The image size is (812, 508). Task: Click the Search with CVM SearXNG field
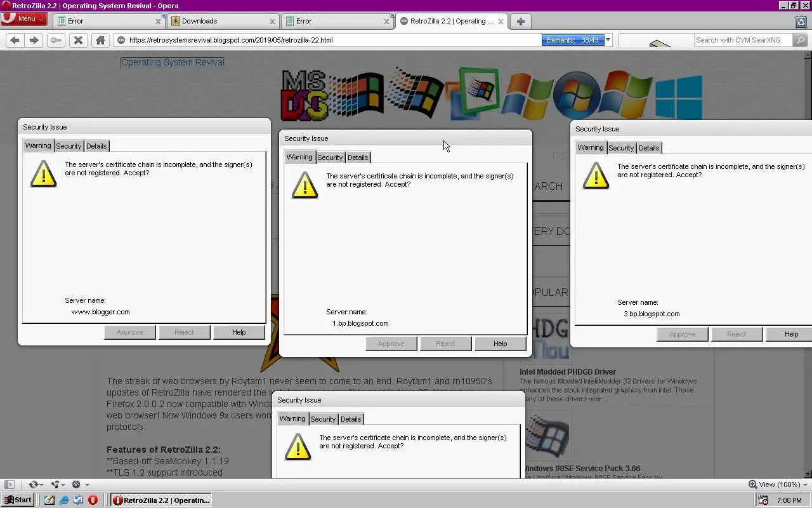click(x=743, y=40)
